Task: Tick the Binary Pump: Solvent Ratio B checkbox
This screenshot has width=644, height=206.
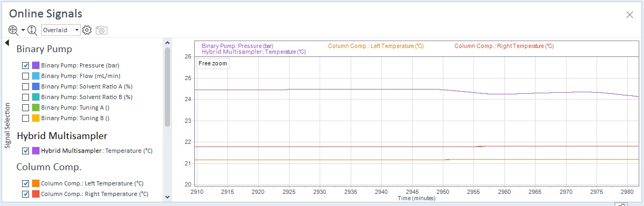Action: [25, 97]
